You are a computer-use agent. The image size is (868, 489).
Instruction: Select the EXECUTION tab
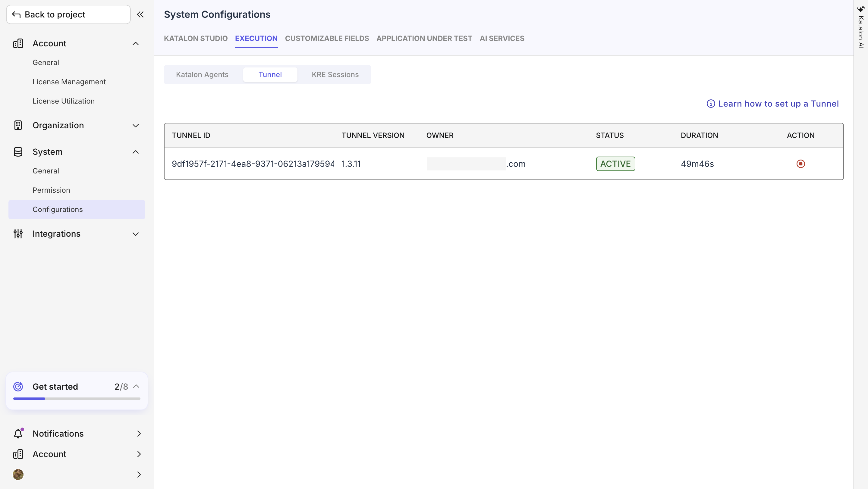(256, 38)
